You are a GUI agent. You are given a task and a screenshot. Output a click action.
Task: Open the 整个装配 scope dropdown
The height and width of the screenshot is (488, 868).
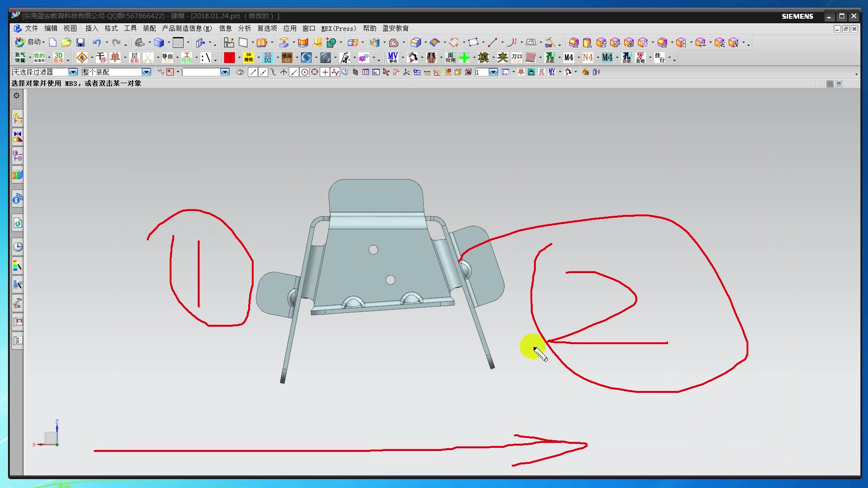(146, 72)
